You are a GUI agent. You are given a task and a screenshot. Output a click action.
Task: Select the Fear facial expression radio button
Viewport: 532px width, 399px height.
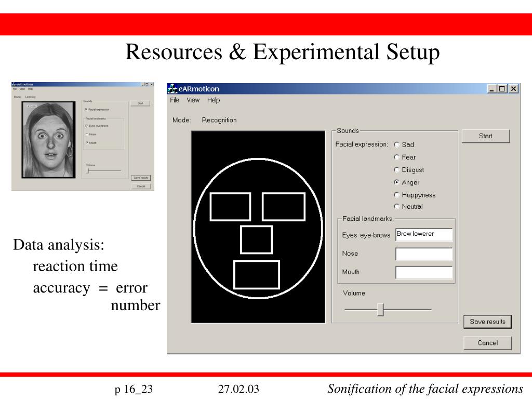[396, 157]
